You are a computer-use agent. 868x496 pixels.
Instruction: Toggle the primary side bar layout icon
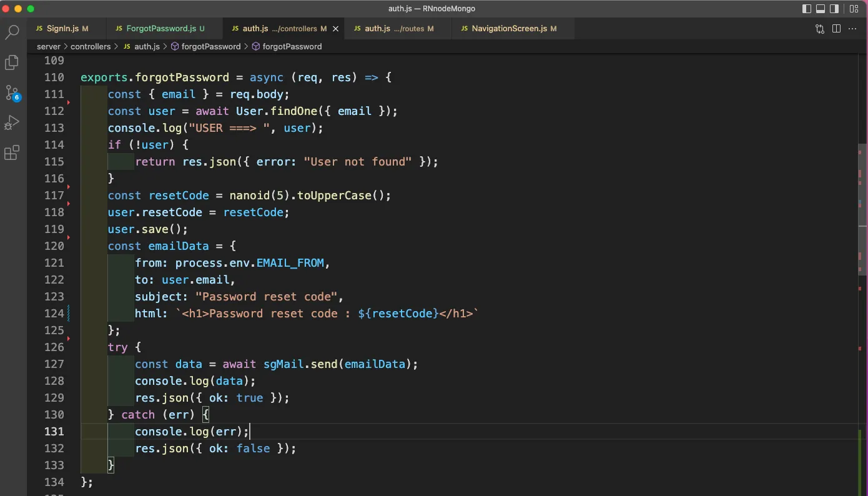pos(807,9)
